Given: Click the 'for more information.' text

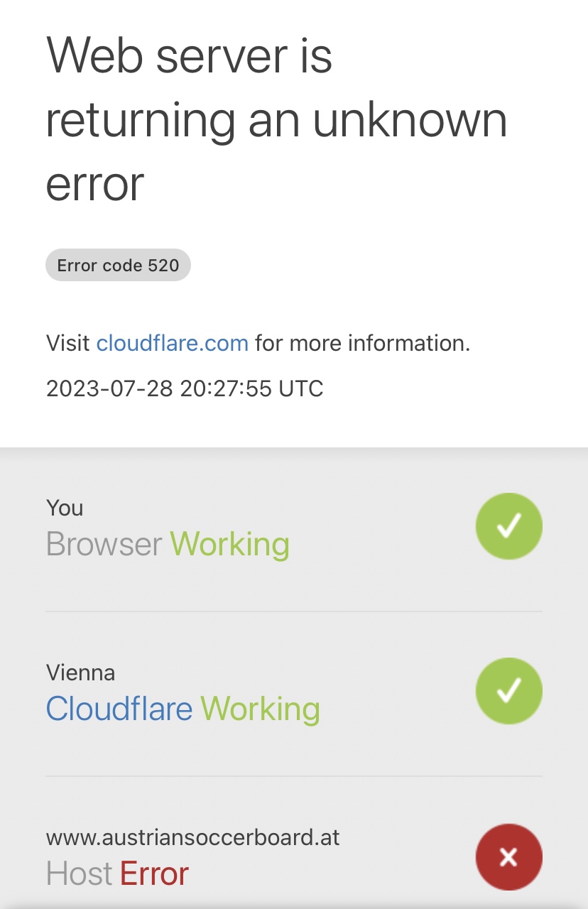Looking at the screenshot, I should point(363,344).
